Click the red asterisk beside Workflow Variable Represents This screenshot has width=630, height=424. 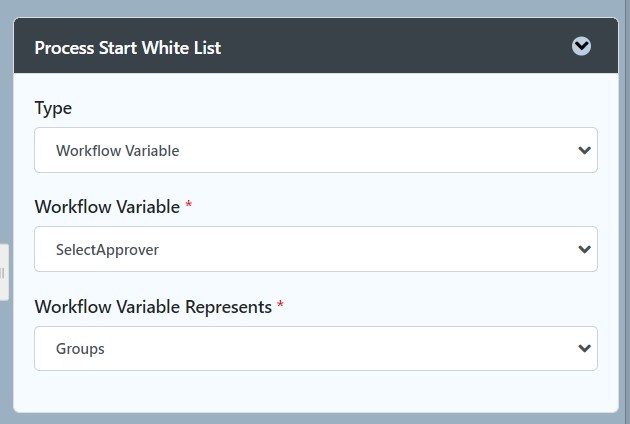pos(280,304)
